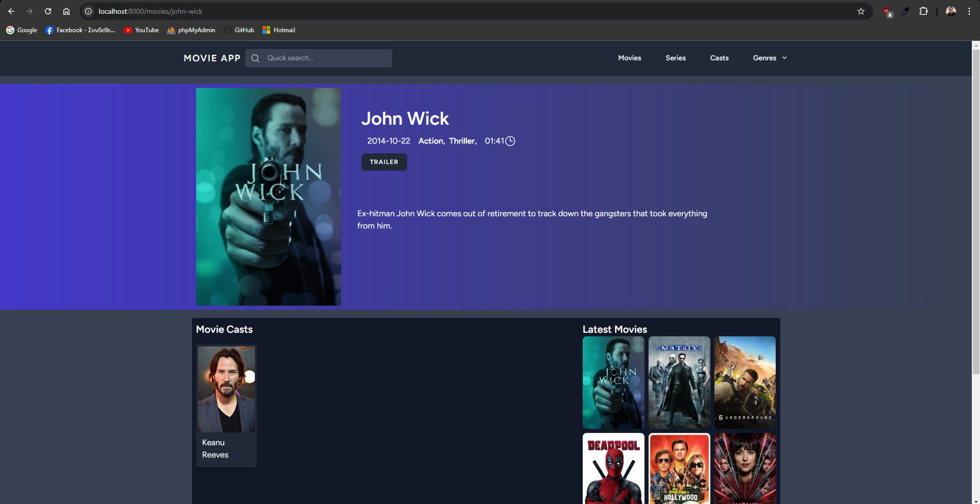
Task: Bookmark this page with the star icon
Action: (x=861, y=11)
